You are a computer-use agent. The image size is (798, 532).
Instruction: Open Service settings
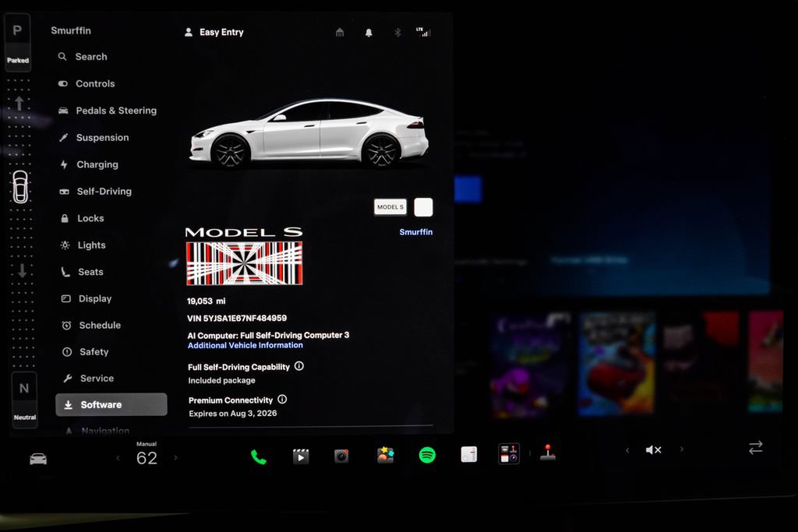[88, 378]
